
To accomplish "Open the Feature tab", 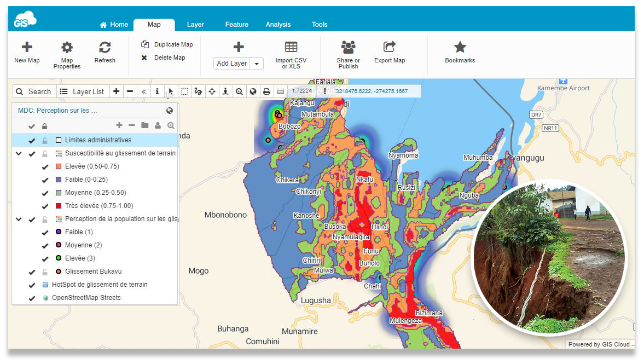I will [x=236, y=25].
